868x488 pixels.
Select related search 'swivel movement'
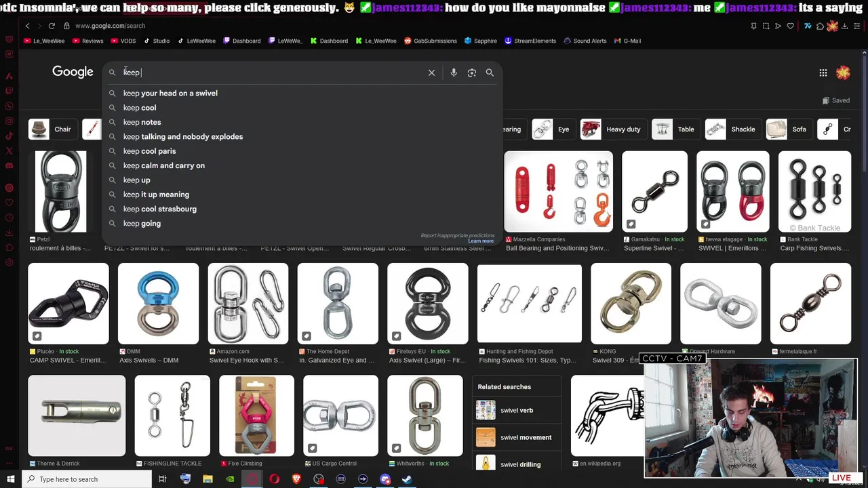[x=517, y=438]
